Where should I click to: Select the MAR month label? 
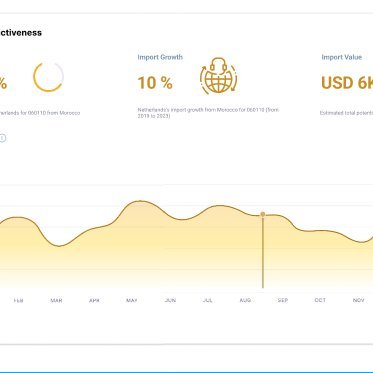(56, 300)
